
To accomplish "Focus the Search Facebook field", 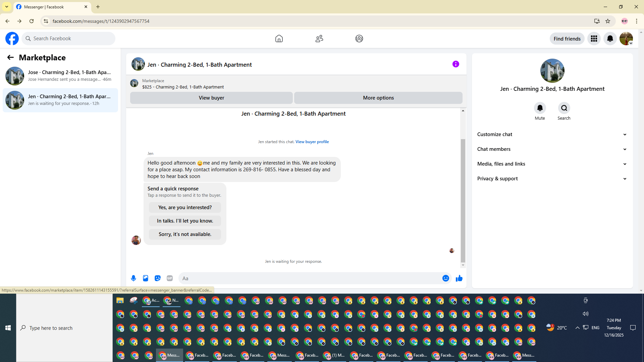I will (68, 39).
